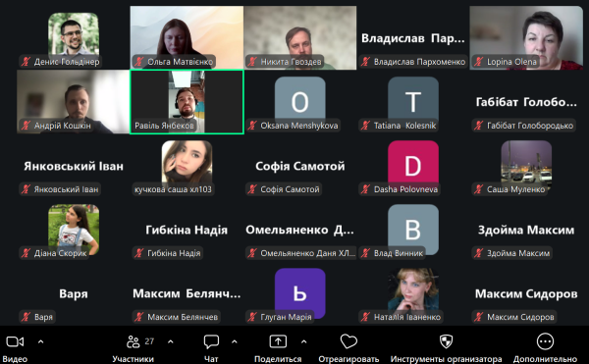
Task: Open the Дополнительно three-dots menu
Action: tap(545, 341)
